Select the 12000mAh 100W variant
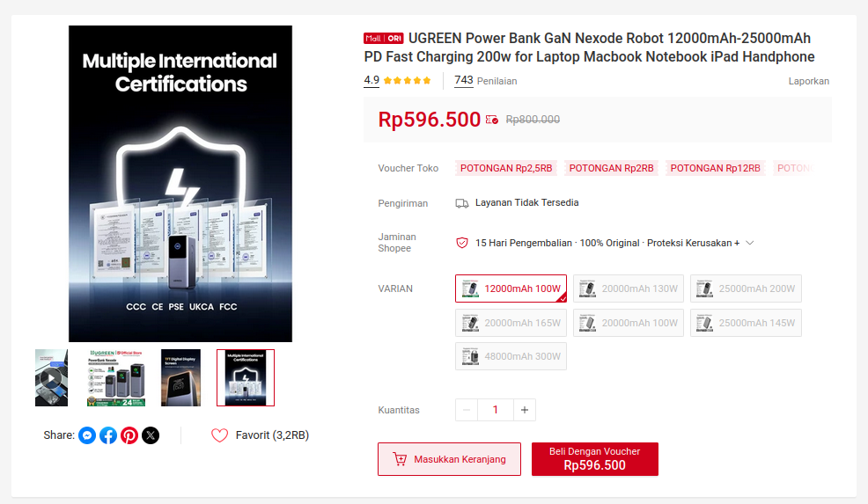The image size is (868, 504). (x=511, y=289)
